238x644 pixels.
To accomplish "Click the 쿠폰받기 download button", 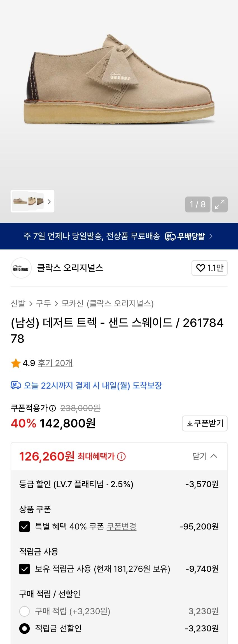I will [x=205, y=423].
